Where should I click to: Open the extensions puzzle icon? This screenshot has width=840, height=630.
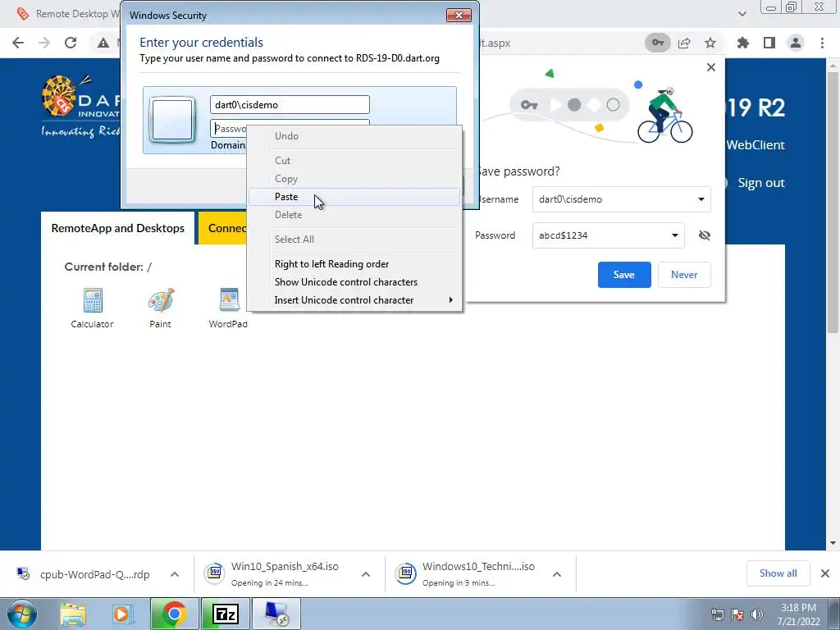[743, 43]
